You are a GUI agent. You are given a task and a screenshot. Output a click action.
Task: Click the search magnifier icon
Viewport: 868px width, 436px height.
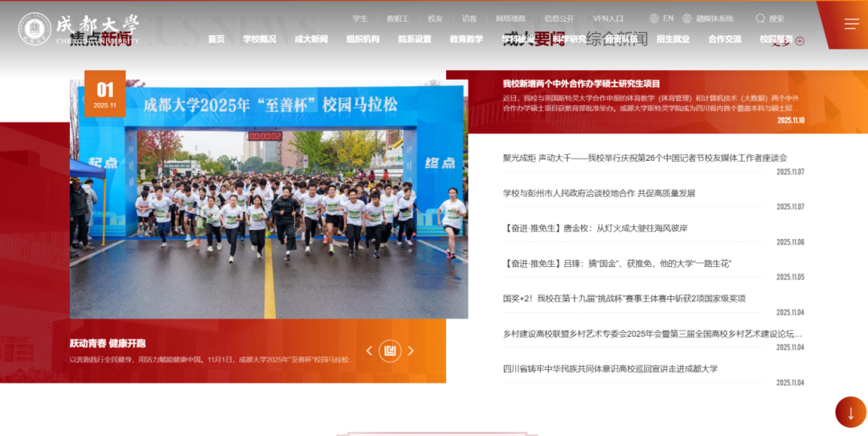point(760,19)
